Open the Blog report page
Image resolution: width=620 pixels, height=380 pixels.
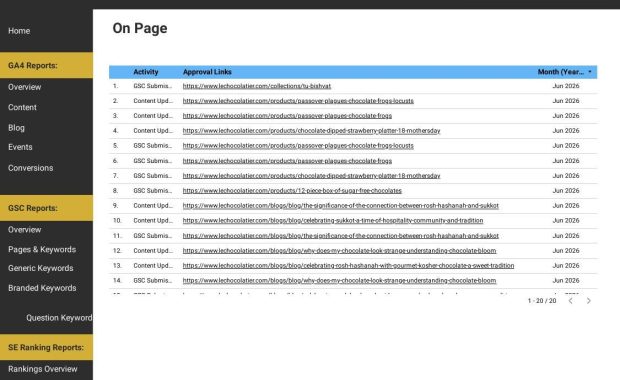pos(16,128)
